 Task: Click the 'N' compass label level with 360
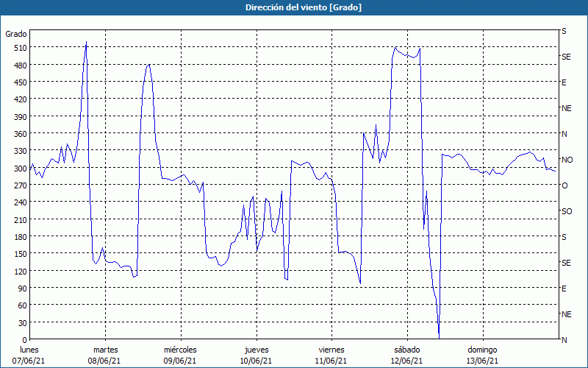(564, 134)
